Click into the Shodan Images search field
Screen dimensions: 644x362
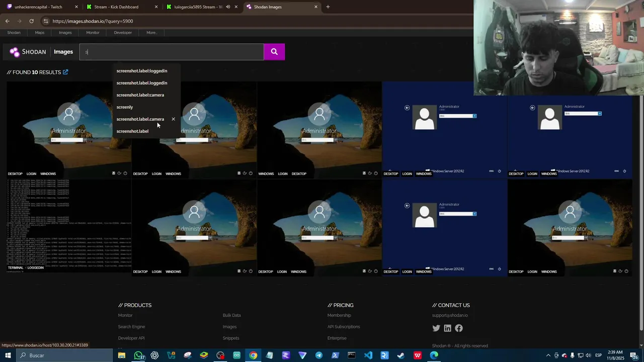click(172, 52)
